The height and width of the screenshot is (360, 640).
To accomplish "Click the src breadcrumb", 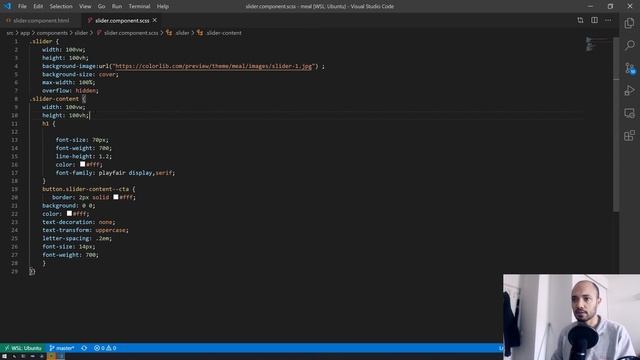I will (9, 33).
